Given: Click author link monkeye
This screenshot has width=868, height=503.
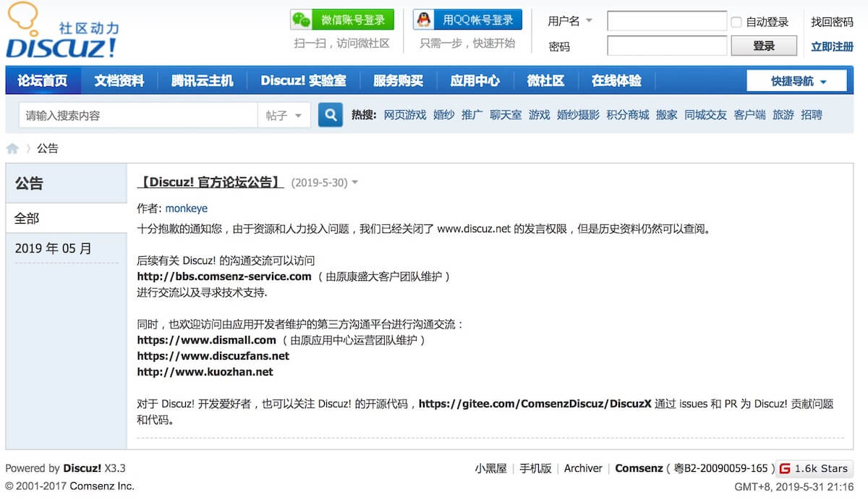Looking at the screenshot, I should pos(187,208).
